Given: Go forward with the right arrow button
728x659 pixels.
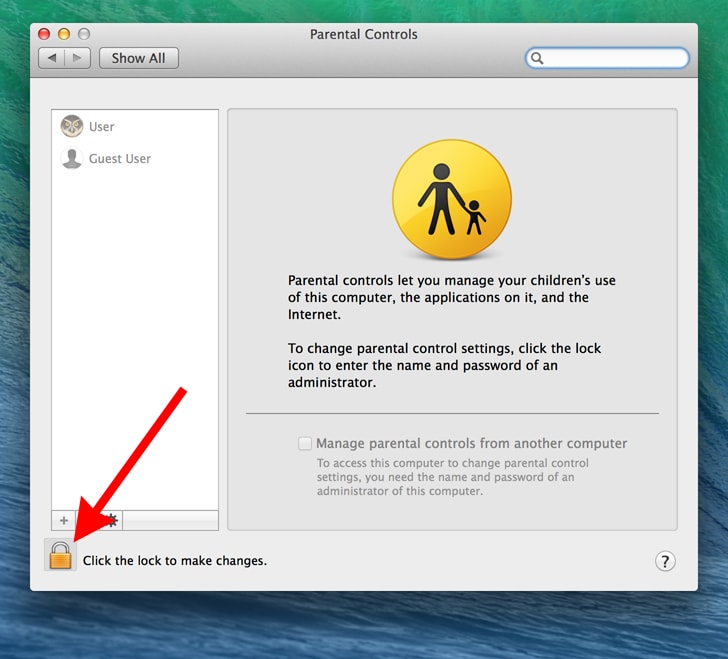Looking at the screenshot, I should [x=77, y=58].
